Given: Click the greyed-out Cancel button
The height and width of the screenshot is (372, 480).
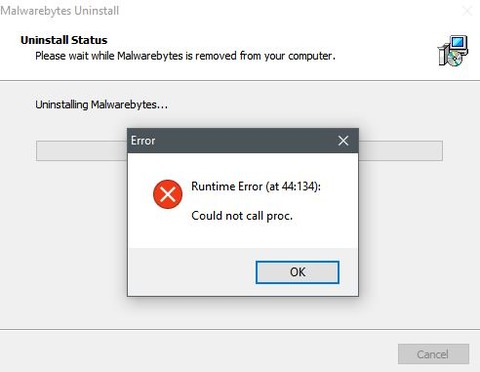Looking at the screenshot, I should coord(433,354).
